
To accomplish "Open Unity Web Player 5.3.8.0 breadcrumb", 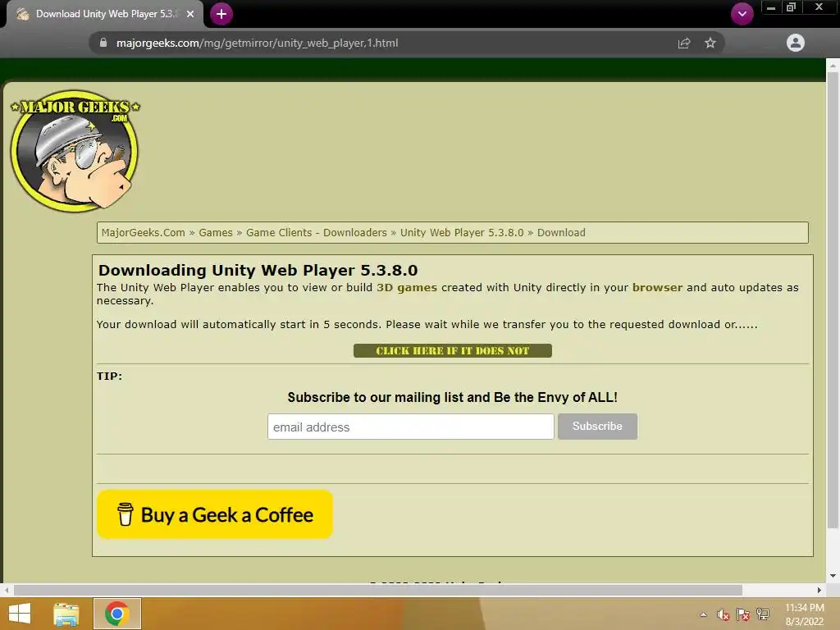I will click(462, 232).
